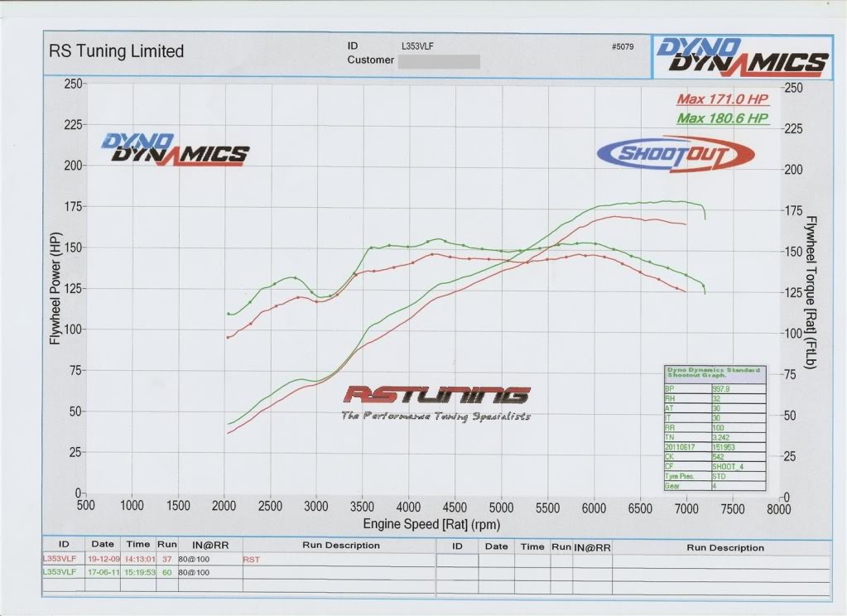Select the green Max 180.6 HP label
This screenshot has width=847, height=616.
click(723, 118)
